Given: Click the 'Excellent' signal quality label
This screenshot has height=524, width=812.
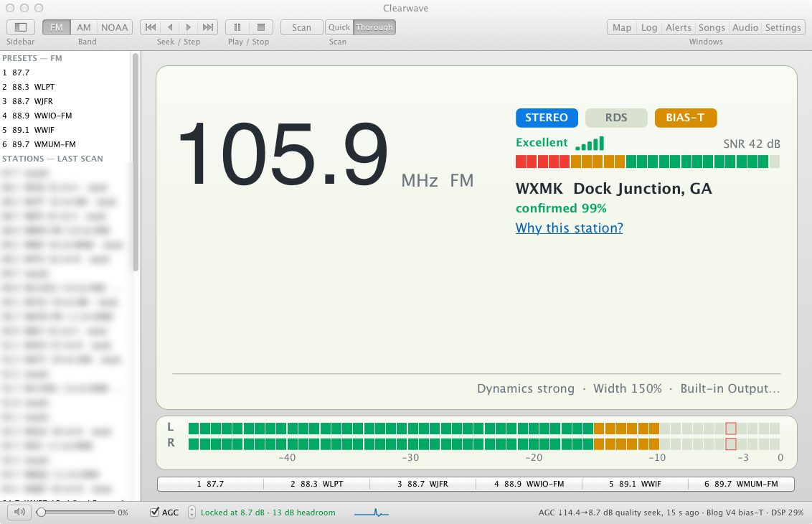Looking at the screenshot, I should click(542, 143).
